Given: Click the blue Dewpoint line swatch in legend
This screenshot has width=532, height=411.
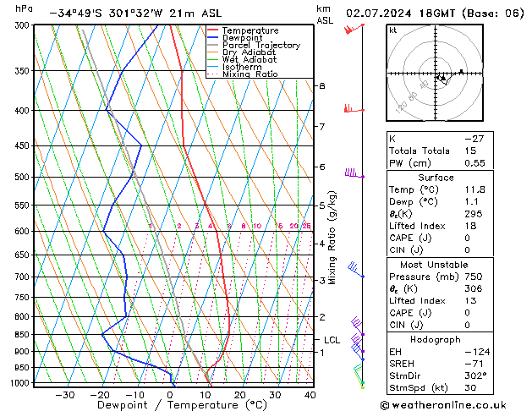Looking at the screenshot, I should click(x=214, y=38).
